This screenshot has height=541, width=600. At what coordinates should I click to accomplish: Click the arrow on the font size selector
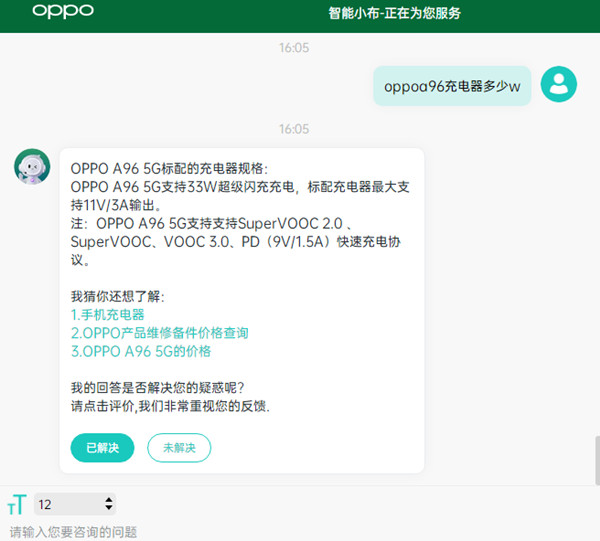pos(108,504)
